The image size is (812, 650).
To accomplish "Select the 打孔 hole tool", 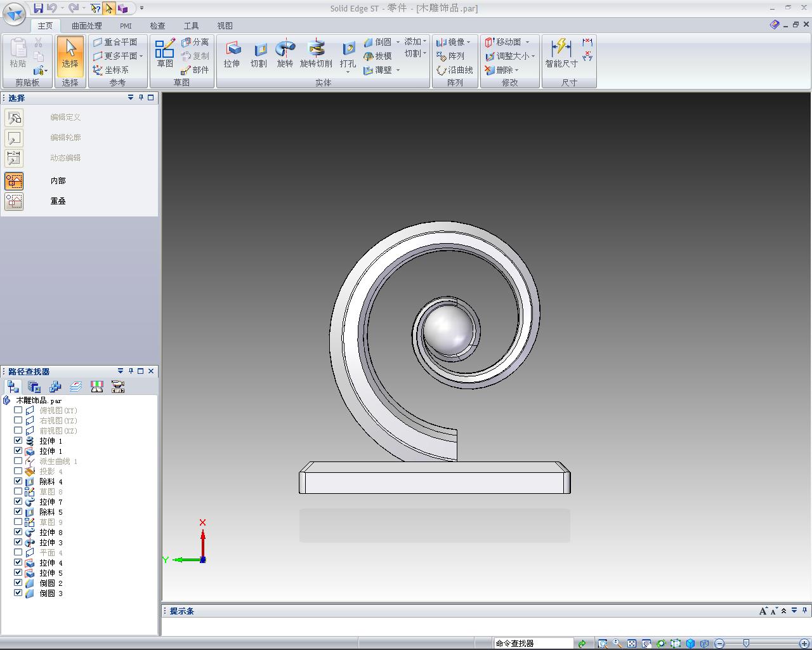I will [348, 56].
